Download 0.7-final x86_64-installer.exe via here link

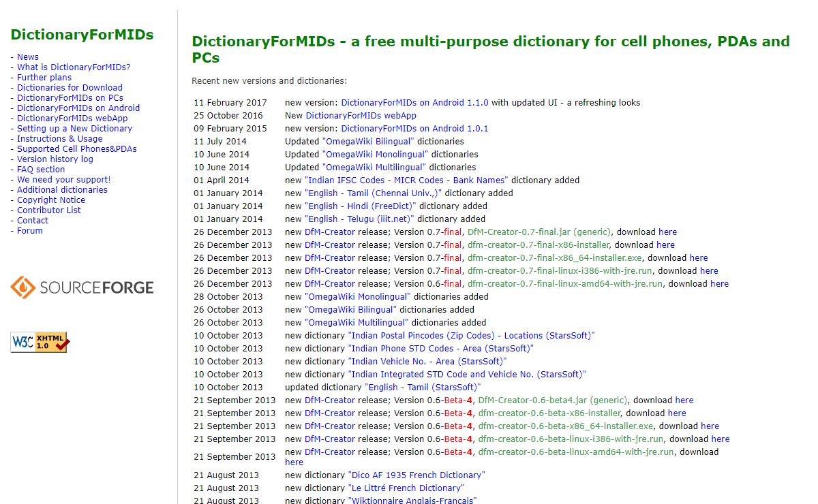coord(699,258)
